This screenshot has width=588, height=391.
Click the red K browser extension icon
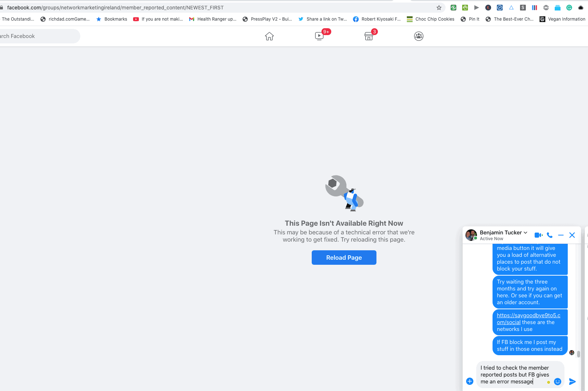[488, 8]
